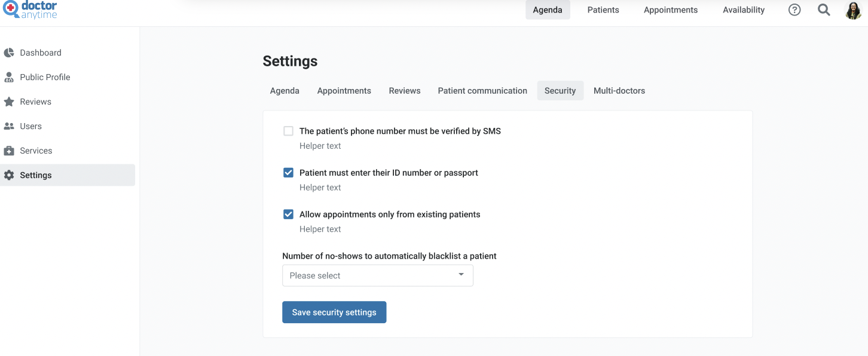Switch to the Patient communication tab
868x356 pixels.
(482, 91)
